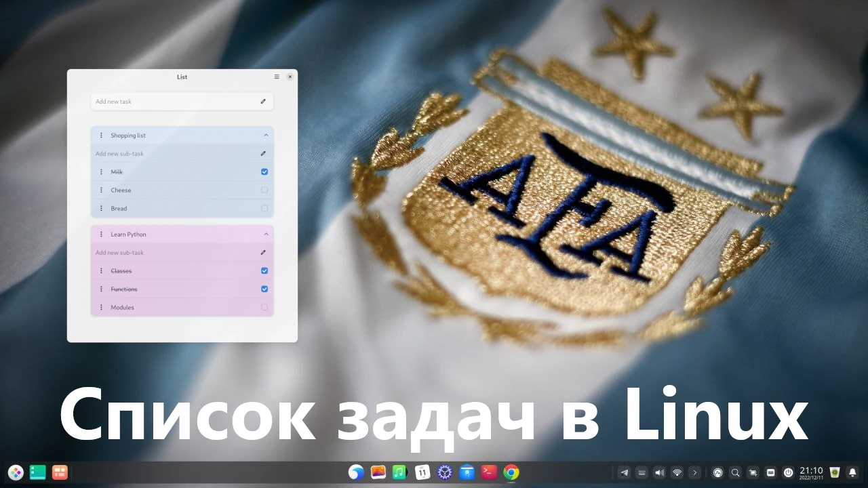
Task: Click the pencil icon in Learn Python sub-task field
Action: tap(263, 252)
